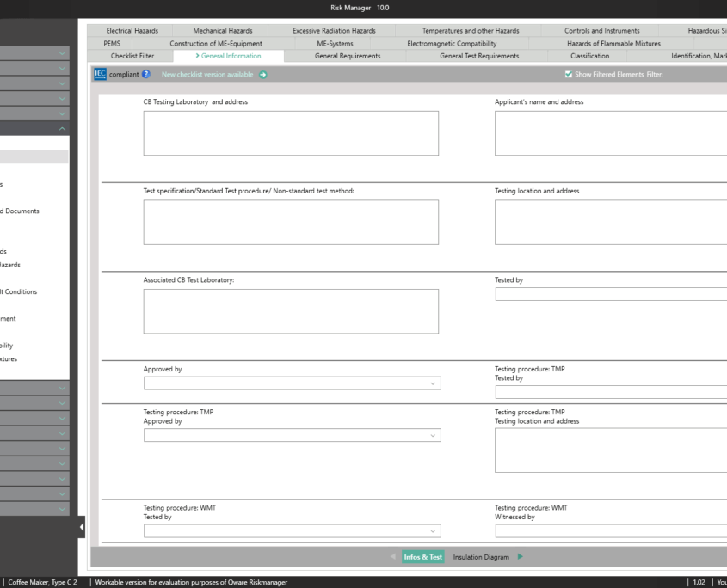Click the Associated CB Test Laboratory text box

click(x=291, y=311)
